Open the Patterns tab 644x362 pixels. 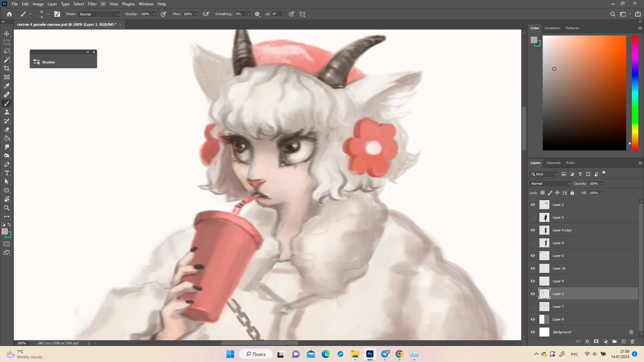[572, 28]
